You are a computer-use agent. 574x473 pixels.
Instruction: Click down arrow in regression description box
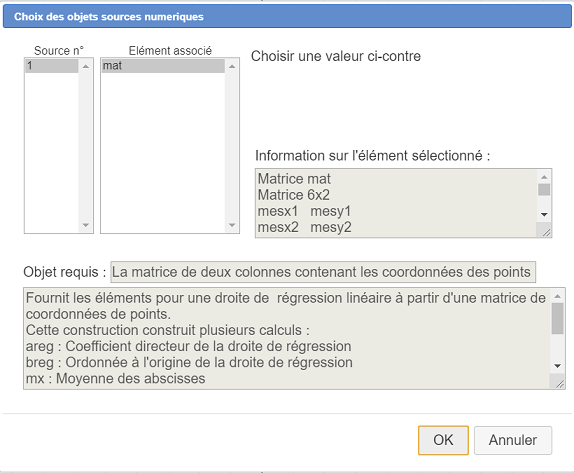pos(558,366)
